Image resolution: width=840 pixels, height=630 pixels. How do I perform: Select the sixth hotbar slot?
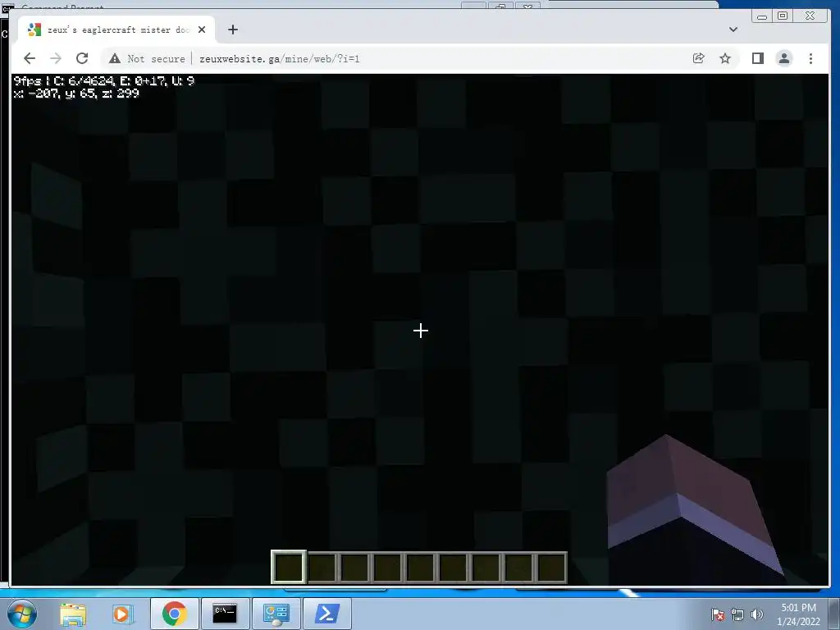point(453,567)
